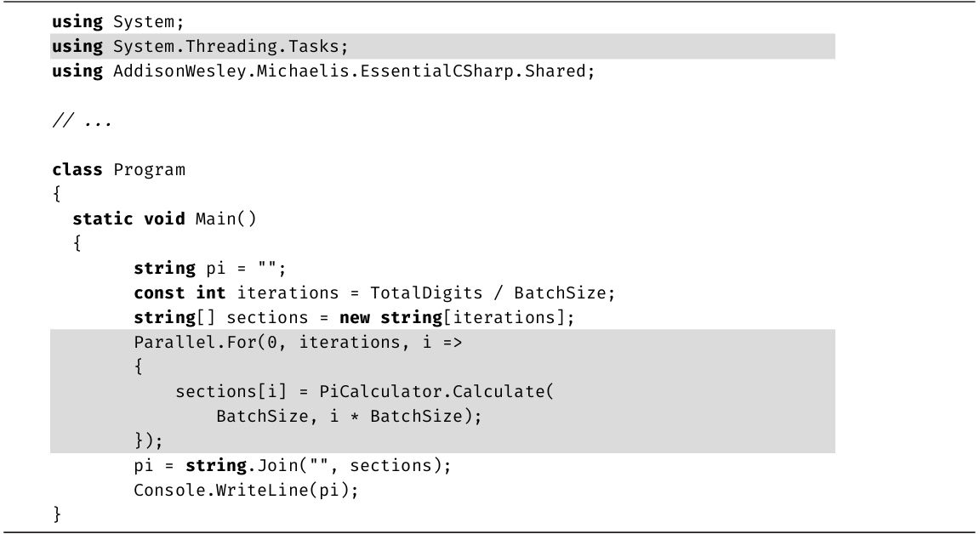The height and width of the screenshot is (534, 980).
Task: Click the comment line with ellipsis
Action: tap(83, 121)
